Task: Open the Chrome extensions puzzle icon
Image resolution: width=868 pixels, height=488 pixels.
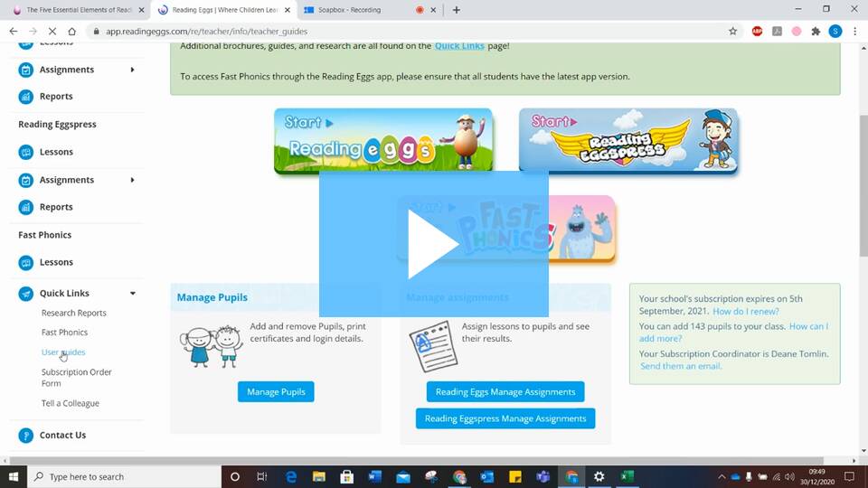Action: coord(816,32)
